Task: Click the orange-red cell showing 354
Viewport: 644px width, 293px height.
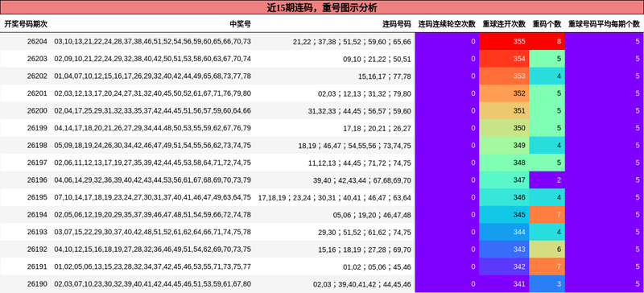Action: click(505, 59)
